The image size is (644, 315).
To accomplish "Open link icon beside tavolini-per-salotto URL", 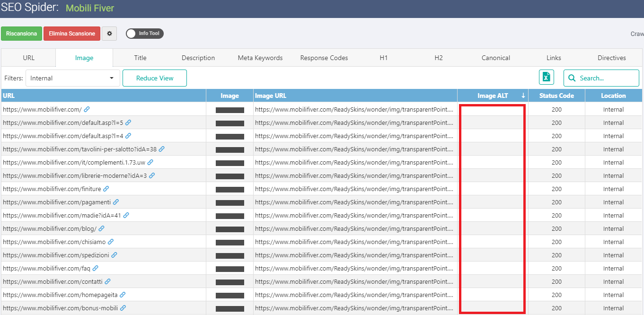I will [x=162, y=149].
